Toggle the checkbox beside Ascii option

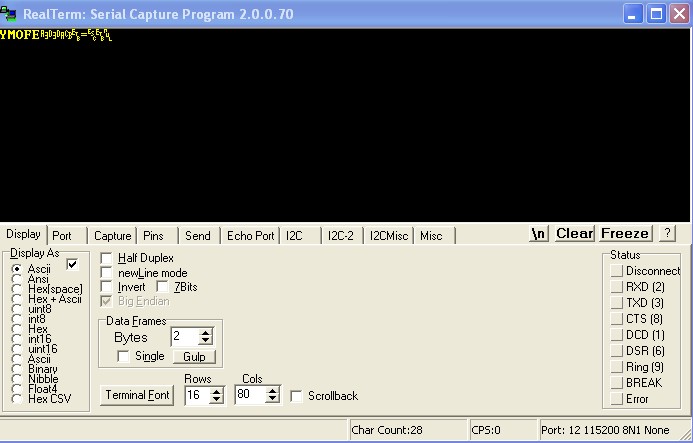[72, 264]
